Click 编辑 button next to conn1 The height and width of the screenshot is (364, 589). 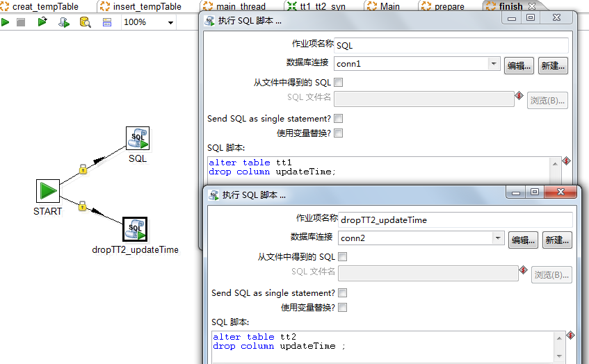click(519, 66)
